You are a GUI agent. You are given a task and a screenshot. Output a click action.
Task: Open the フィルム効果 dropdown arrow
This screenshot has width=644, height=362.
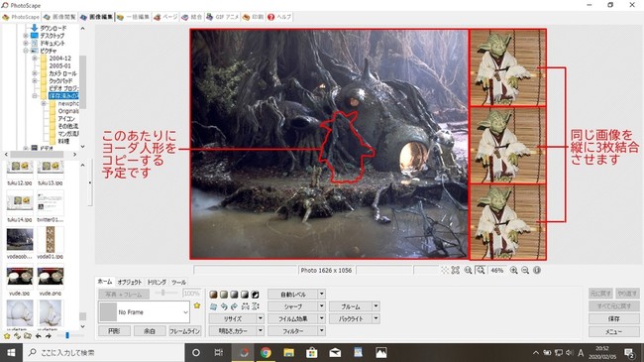[322, 318]
